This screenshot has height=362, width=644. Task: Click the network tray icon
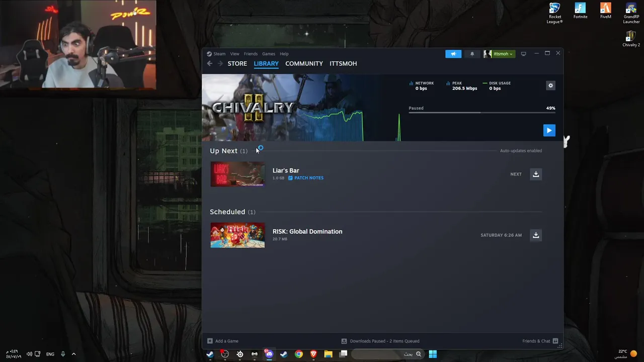38,354
